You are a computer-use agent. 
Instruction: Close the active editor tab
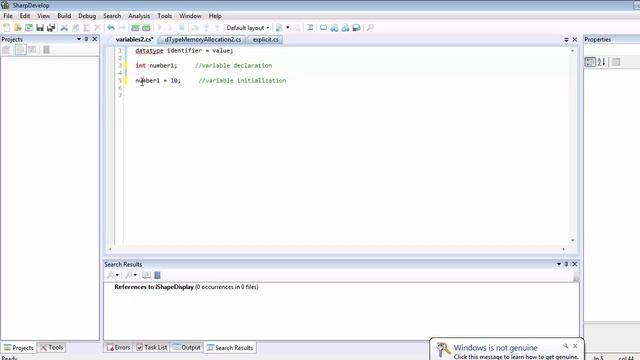point(575,40)
